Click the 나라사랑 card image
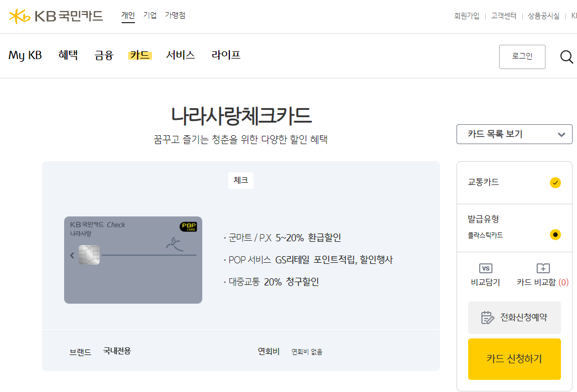Image resolution: width=577 pixels, height=392 pixels. [133, 260]
